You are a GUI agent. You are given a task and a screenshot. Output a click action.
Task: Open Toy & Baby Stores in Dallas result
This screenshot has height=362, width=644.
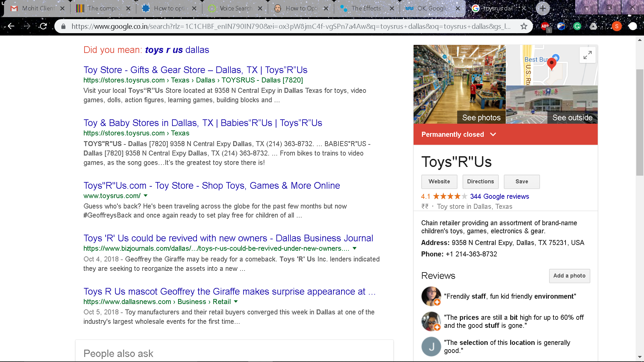pyautogui.click(x=203, y=123)
